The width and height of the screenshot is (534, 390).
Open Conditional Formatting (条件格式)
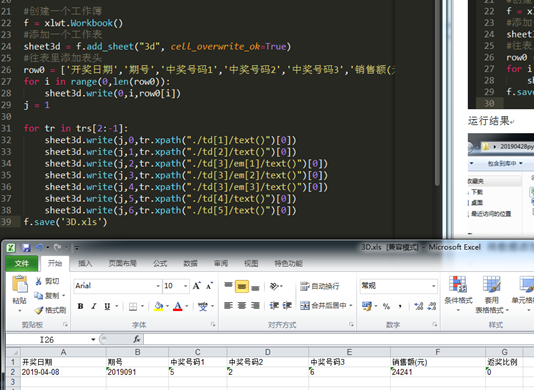coord(458,294)
